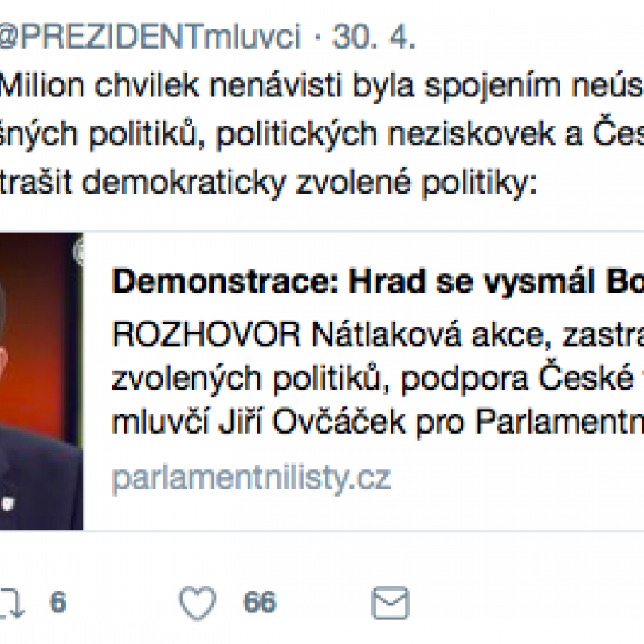The height and width of the screenshot is (644, 644).
Task: Click the envelope direct message icon
Action: coord(391,603)
